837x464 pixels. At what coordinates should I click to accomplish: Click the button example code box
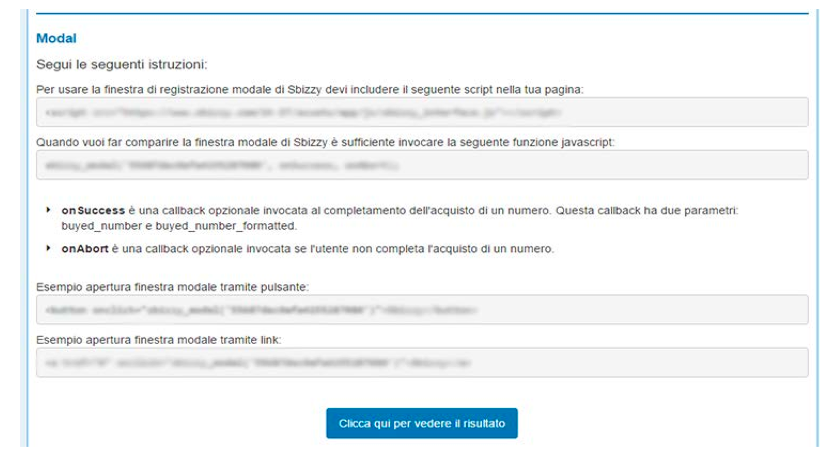click(x=421, y=310)
